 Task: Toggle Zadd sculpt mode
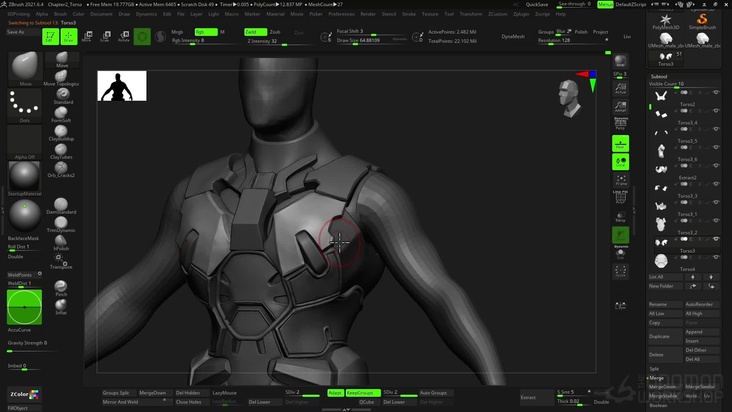(255, 32)
